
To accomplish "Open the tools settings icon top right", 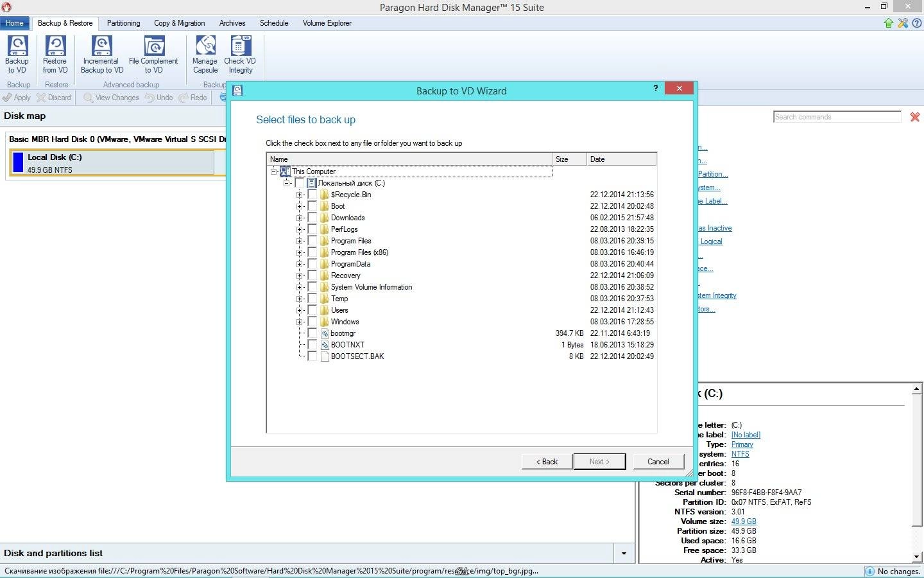I will coord(903,23).
